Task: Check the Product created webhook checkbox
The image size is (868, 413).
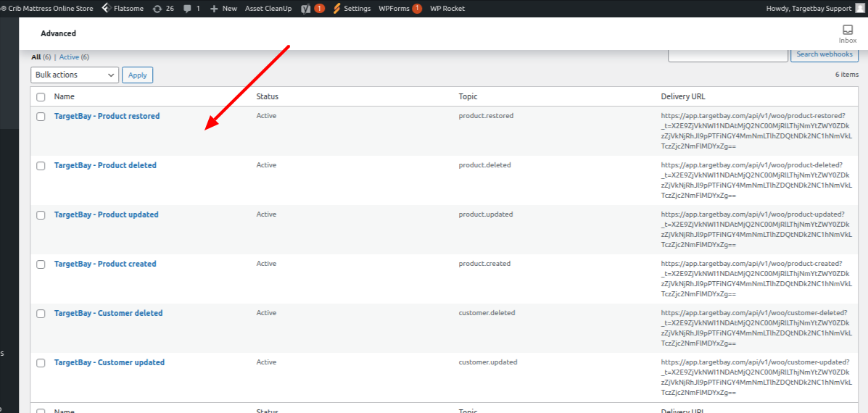Action: tap(41, 264)
